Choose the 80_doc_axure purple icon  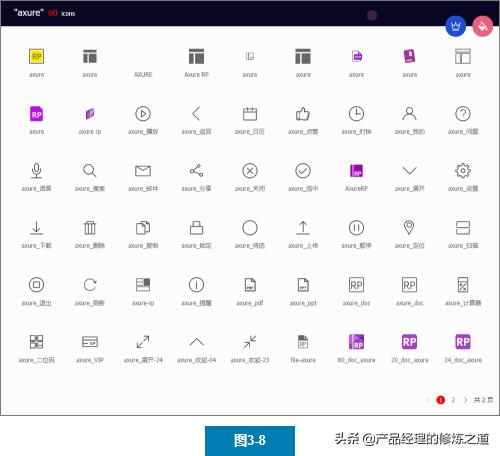pos(356,342)
